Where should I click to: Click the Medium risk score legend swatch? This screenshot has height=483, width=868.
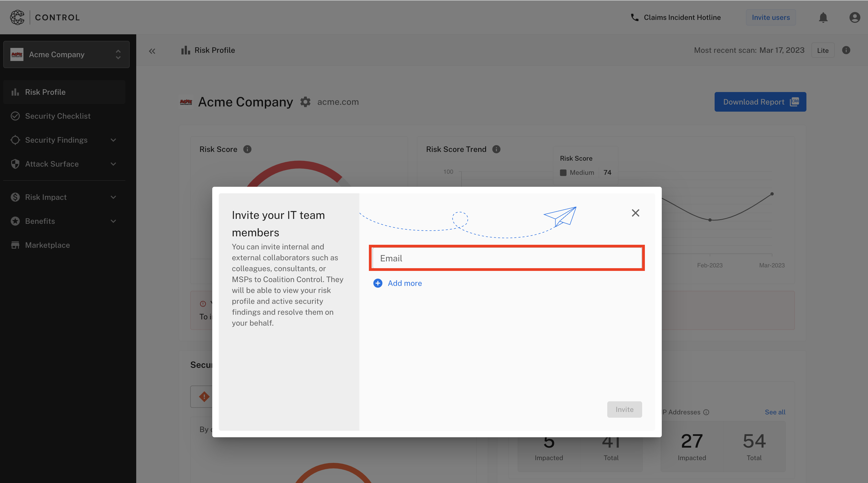click(563, 172)
